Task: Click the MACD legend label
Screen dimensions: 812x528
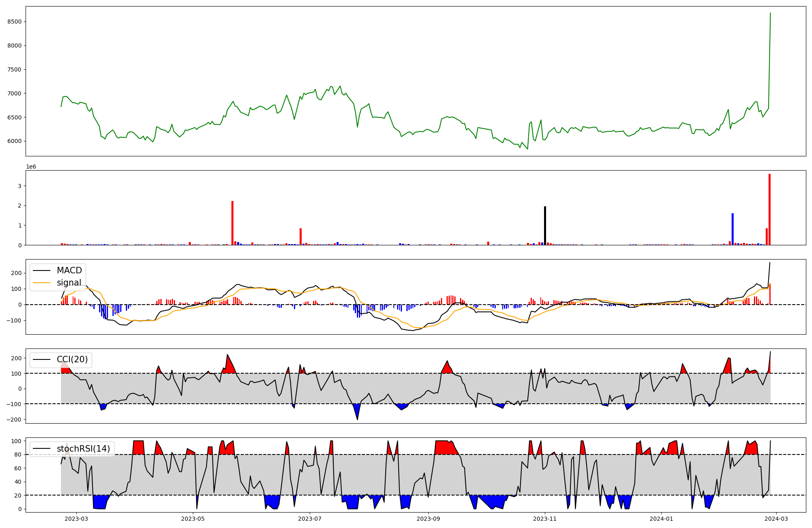Action: (69, 270)
